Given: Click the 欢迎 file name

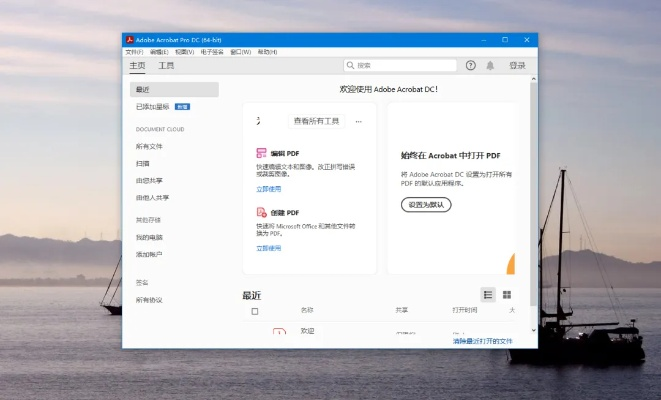Looking at the screenshot, I should click(308, 331).
